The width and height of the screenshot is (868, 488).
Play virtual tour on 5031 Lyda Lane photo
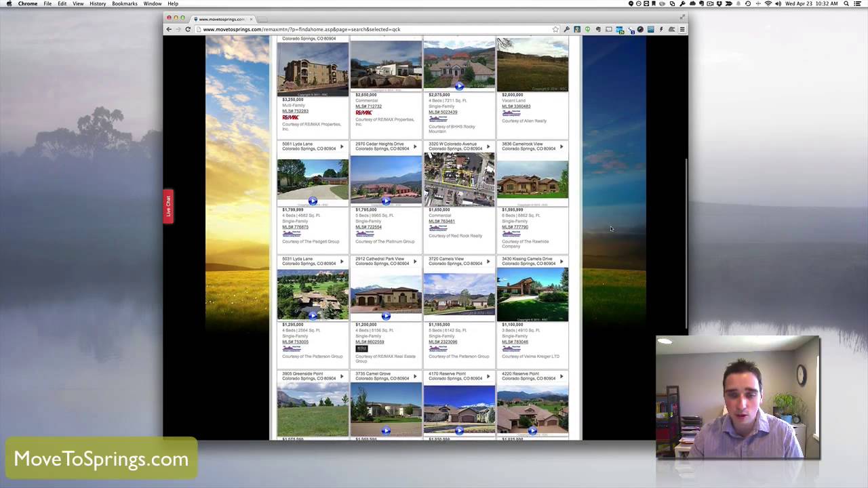click(x=313, y=316)
